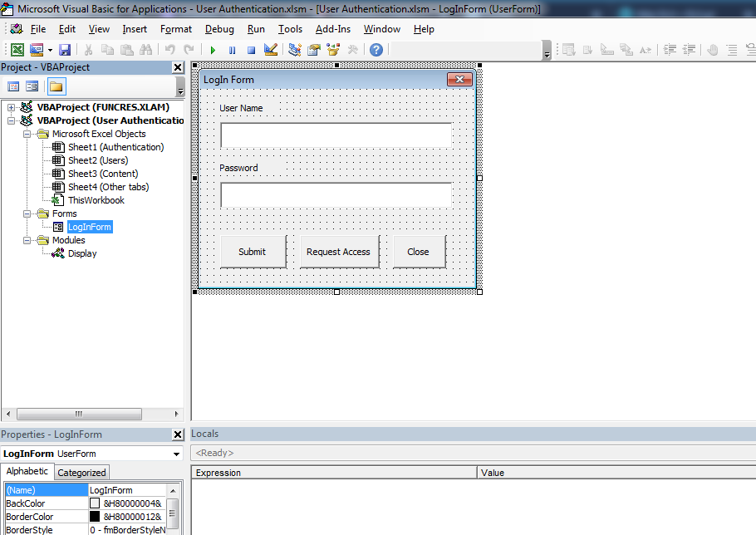Click the Submit button on LogIn Form
This screenshot has width=756, height=535.
click(253, 251)
